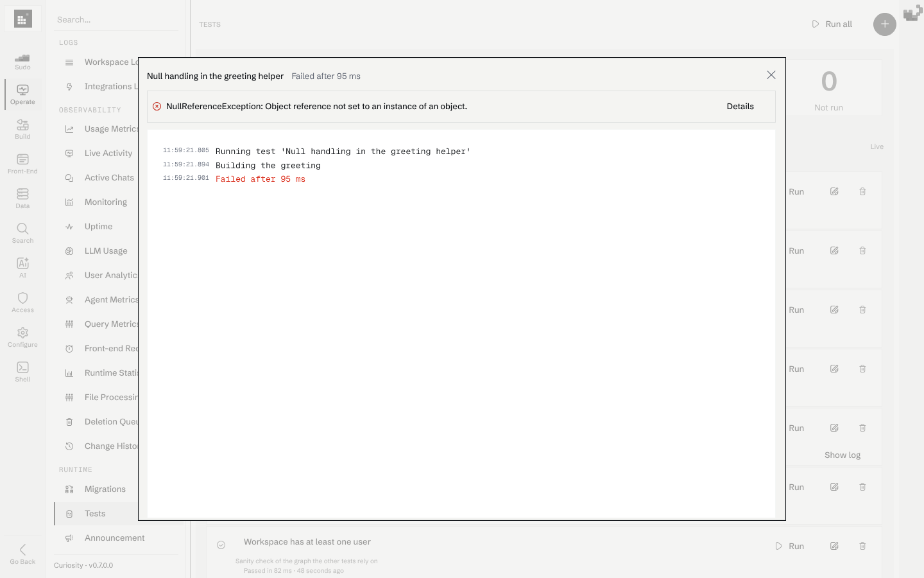Click the Run all button
The width and height of the screenshot is (924, 578).
(x=832, y=24)
